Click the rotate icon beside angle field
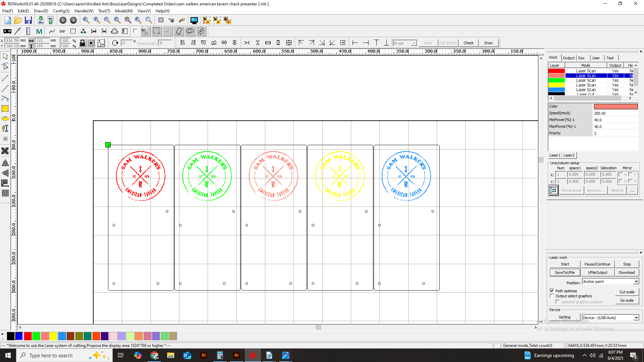 pyautogui.click(x=115, y=43)
